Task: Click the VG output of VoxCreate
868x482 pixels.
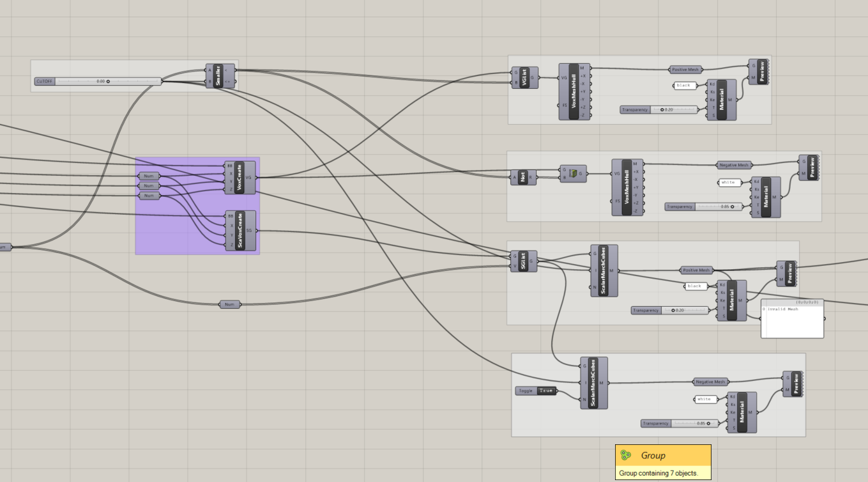Action: (248, 178)
